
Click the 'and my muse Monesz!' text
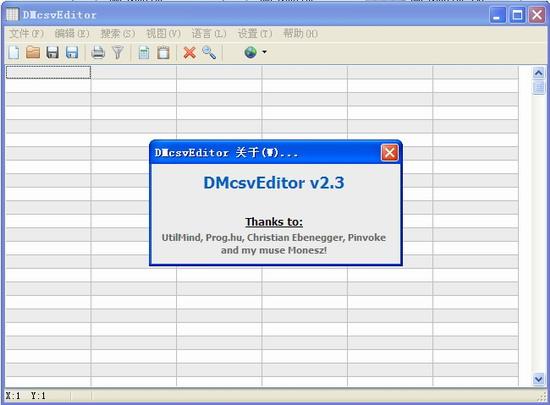(274, 250)
